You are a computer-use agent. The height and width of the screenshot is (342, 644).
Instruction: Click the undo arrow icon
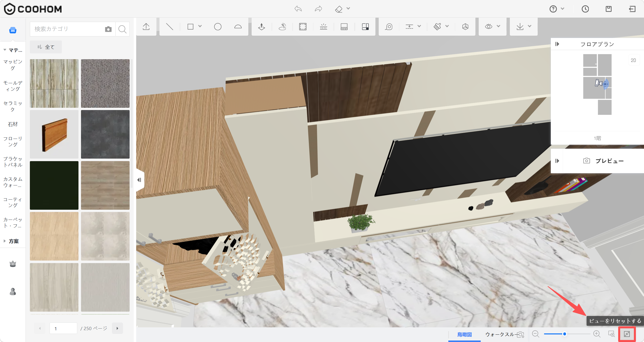(298, 9)
